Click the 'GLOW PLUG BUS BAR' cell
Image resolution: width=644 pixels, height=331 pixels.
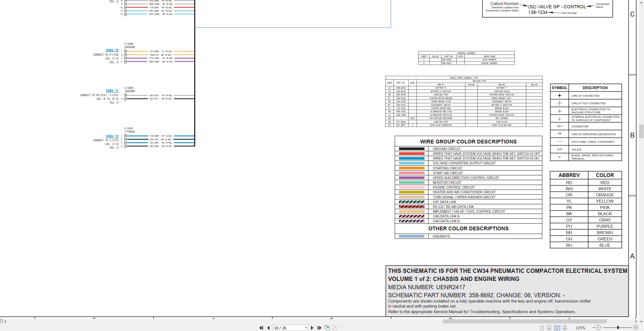(x=502, y=125)
